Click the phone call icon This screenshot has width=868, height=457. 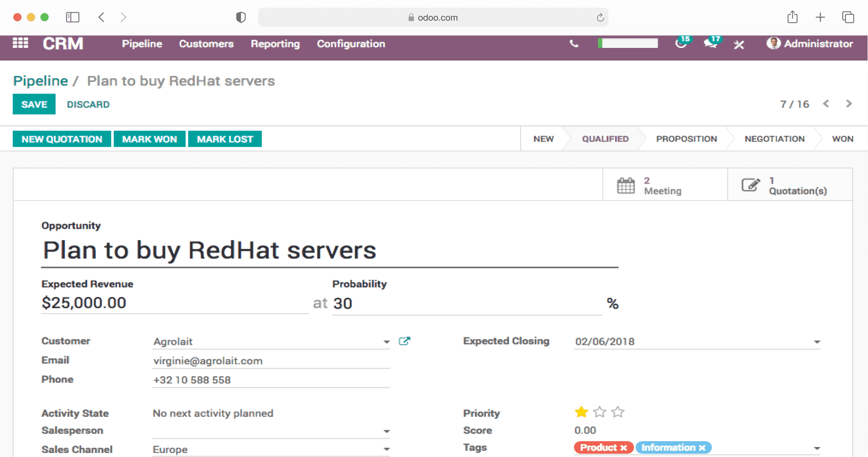pos(574,44)
